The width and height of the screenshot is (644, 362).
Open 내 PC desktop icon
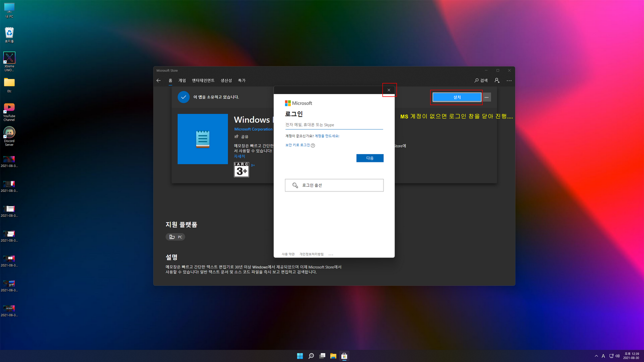point(9,10)
